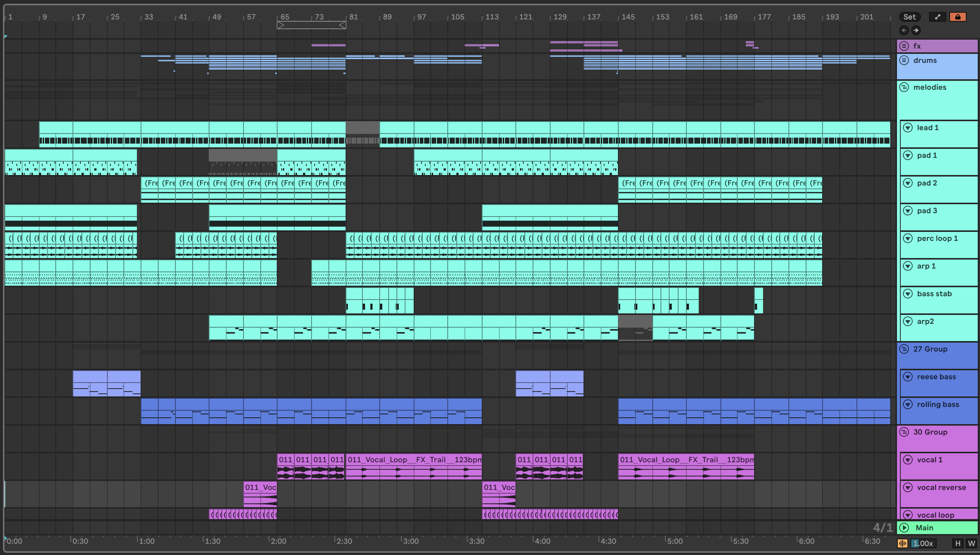This screenshot has height=555, width=980.
Task: Select the 011_Vocal_Loop FX Trail clip at bar 81
Action: click(414, 467)
